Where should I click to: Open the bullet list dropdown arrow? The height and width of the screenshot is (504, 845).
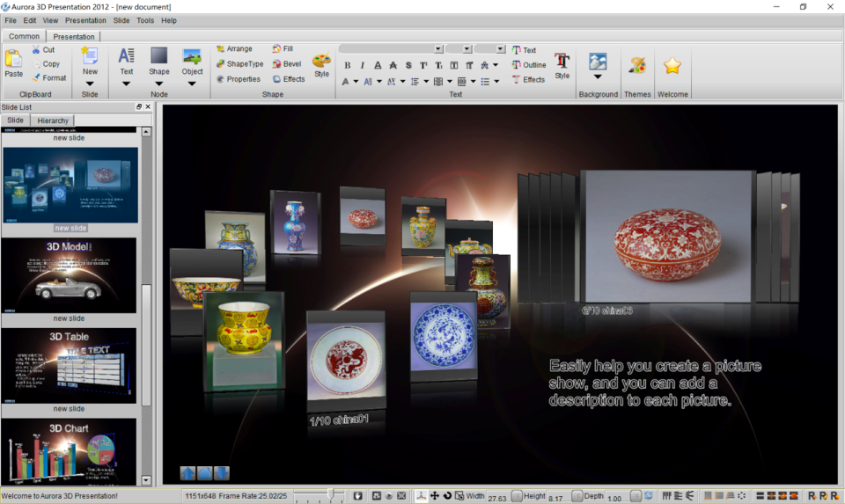tap(496, 81)
